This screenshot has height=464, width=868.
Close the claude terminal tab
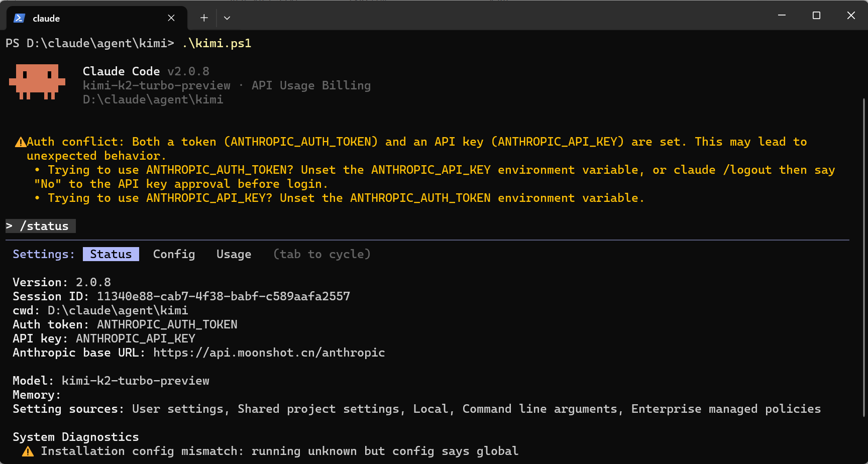tap(171, 18)
